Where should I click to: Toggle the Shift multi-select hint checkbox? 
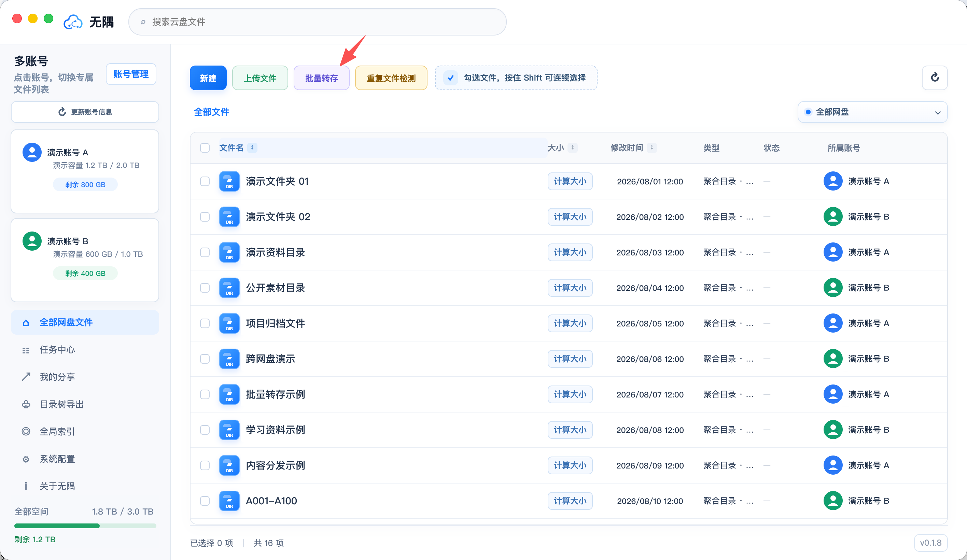(450, 78)
